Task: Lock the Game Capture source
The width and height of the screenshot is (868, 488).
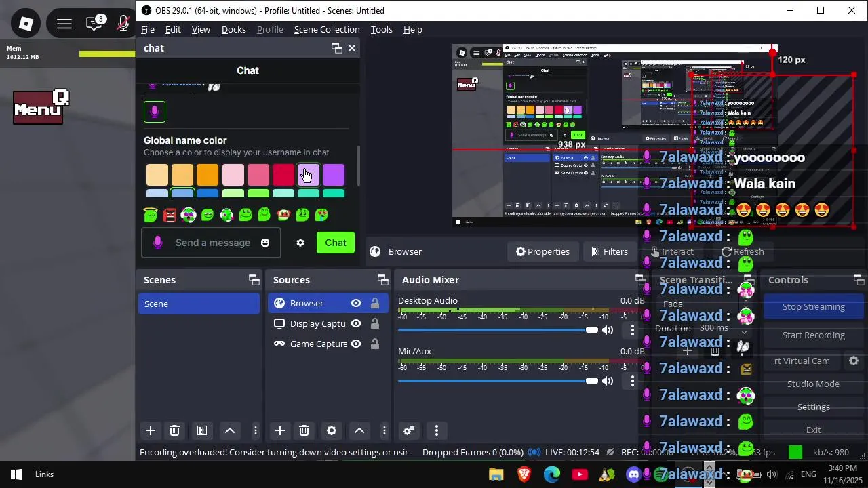Action: pyautogui.click(x=375, y=344)
